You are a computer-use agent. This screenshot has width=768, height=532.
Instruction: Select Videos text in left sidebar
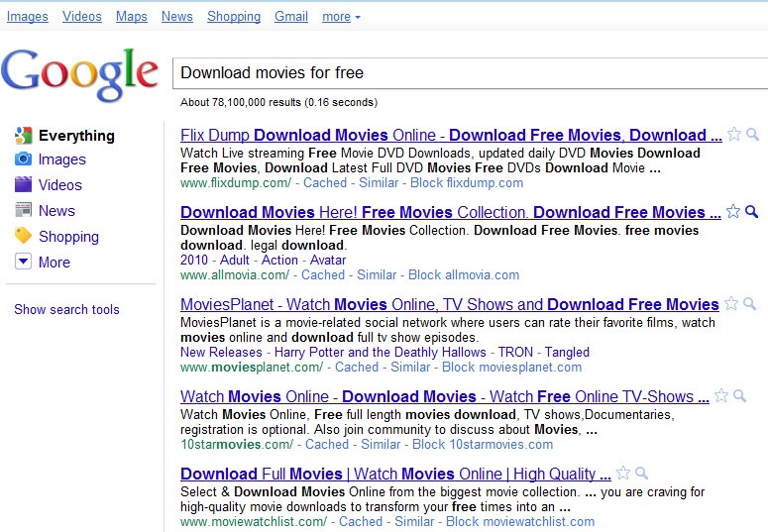(x=60, y=185)
